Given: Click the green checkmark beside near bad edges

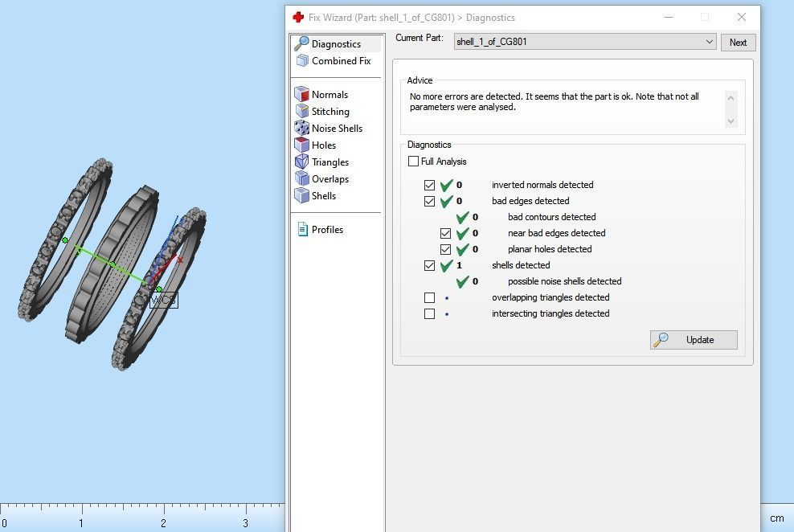Looking at the screenshot, I should pyautogui.click(x=462, y=234).
